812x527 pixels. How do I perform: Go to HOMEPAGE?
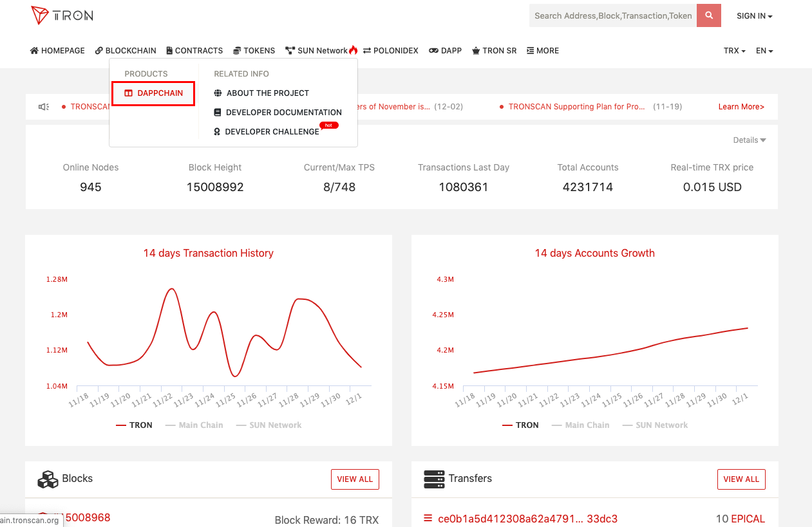(57, 51)
